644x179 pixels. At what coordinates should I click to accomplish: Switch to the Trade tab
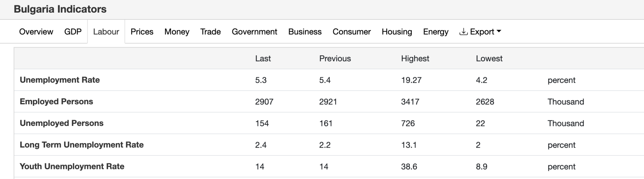point(210,32)
